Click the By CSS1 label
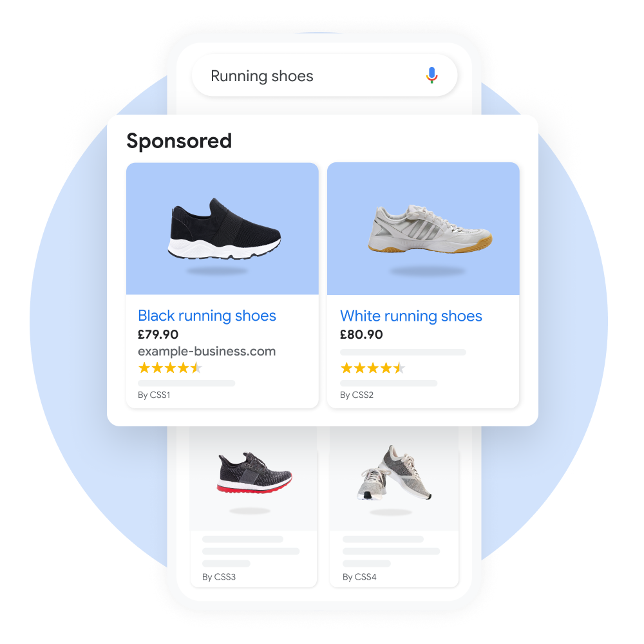The image size is (644, 644). tap(154, 395)
